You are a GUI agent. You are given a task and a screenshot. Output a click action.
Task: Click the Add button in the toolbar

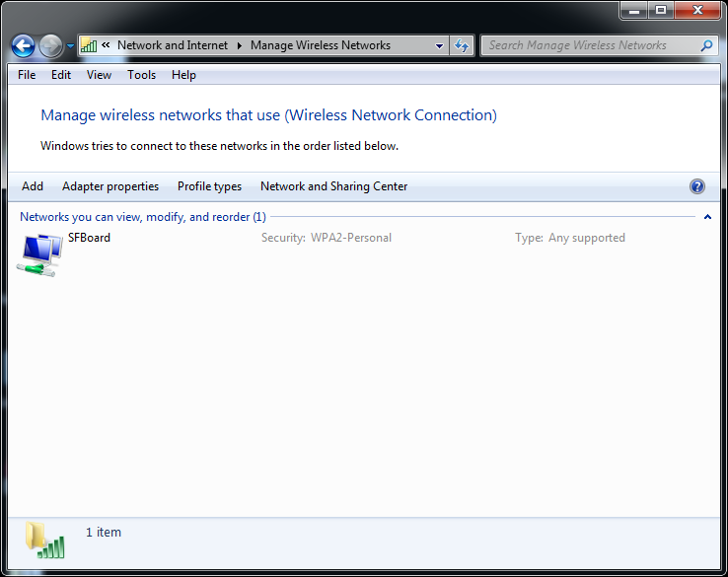coord(33,186)
